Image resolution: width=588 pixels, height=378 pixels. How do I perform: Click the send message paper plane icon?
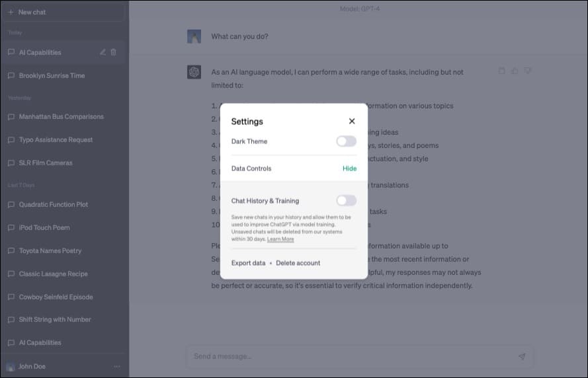[522, 356]
